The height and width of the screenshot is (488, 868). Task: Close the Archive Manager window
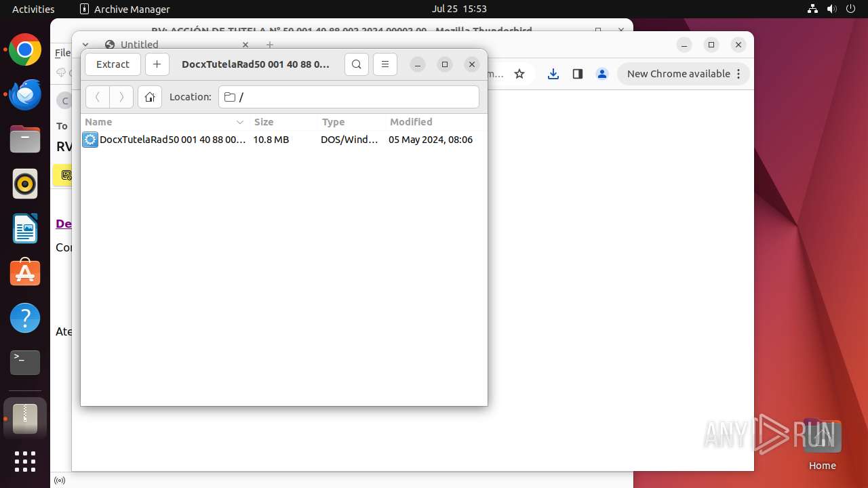pyautogui.click(x=472, y=64)
